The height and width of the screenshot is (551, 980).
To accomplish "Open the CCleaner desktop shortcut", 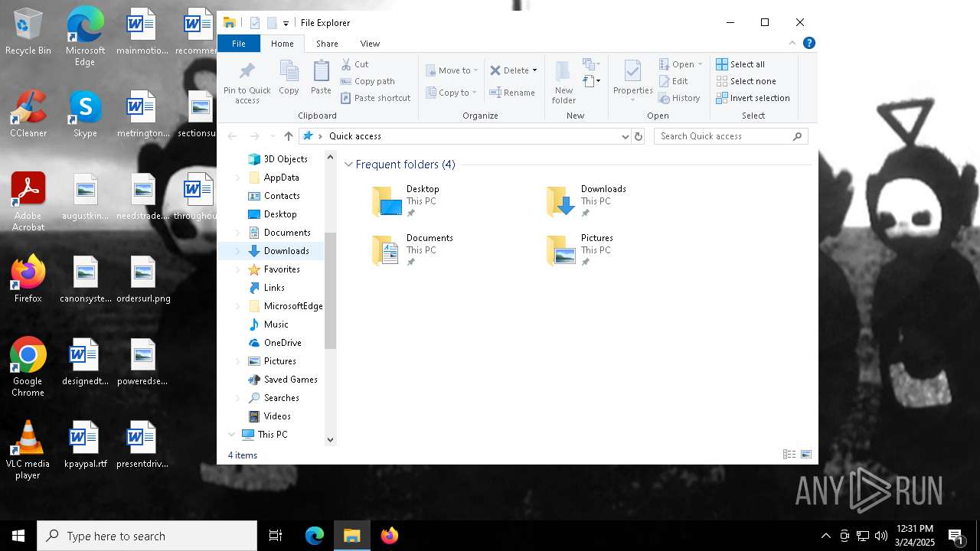I will click(x=28, y=115).
